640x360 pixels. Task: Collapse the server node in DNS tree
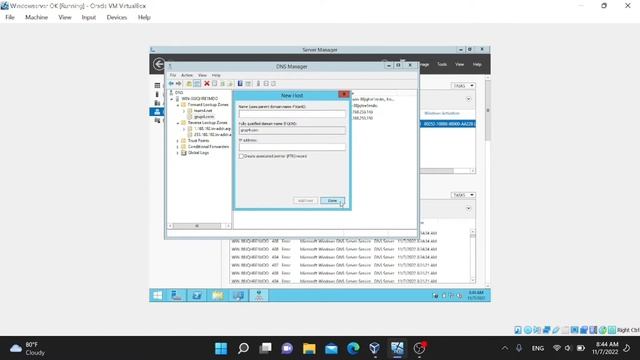[x=172, y=99]
